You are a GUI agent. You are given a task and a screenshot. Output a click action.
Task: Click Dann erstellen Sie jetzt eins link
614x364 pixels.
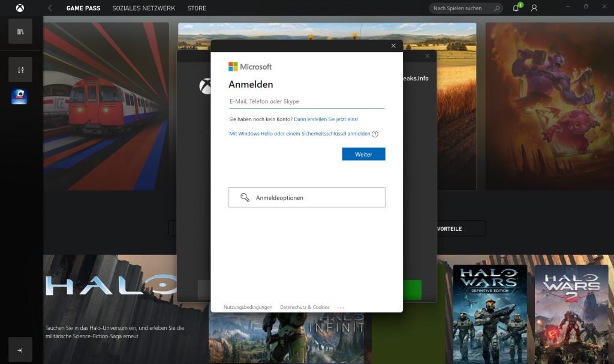(x=326, y=119)
